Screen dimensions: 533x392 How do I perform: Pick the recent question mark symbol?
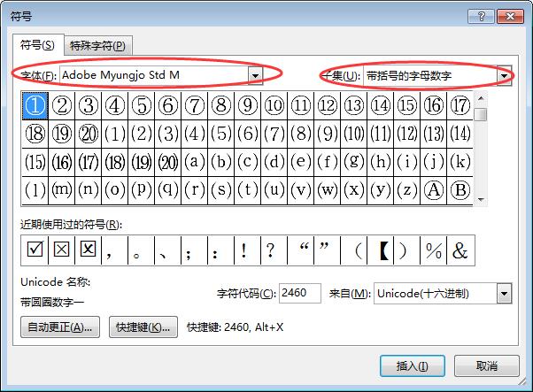274,250
